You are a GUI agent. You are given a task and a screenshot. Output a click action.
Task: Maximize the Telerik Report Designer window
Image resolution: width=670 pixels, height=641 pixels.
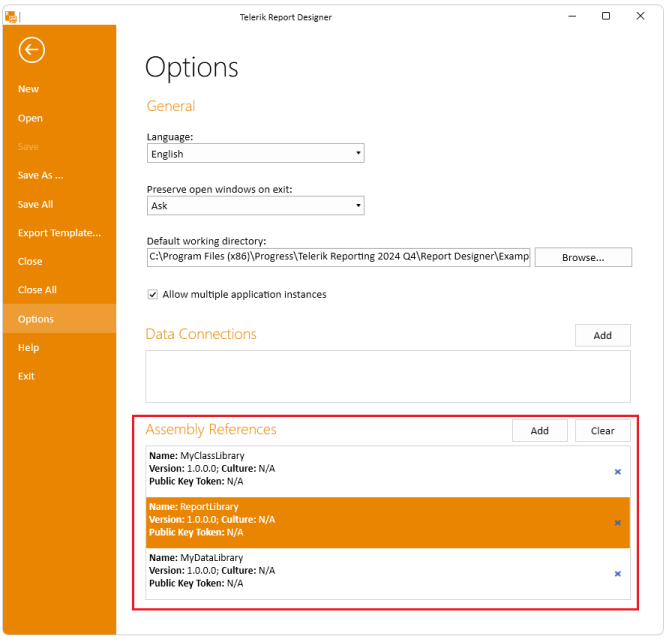[x=606, y=16]
